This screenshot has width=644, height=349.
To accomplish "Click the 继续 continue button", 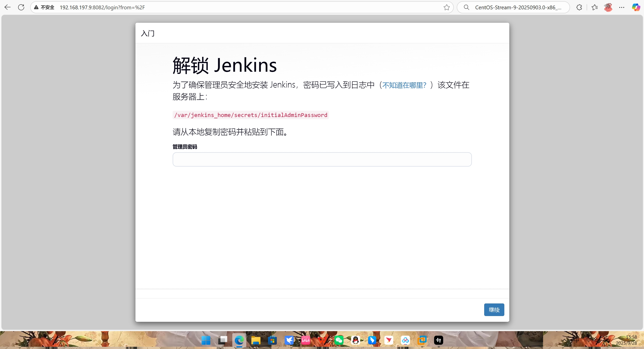I will pyautogui.click(x=494, y=310).
